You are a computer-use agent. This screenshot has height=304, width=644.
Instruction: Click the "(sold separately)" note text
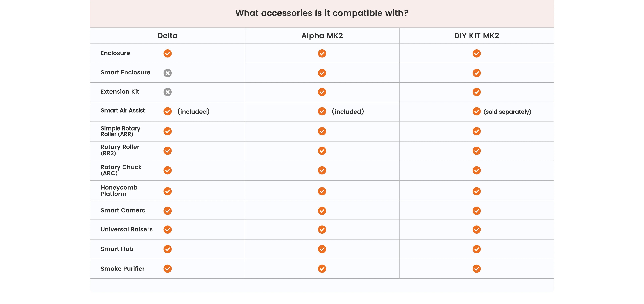(x=507, y=112)
